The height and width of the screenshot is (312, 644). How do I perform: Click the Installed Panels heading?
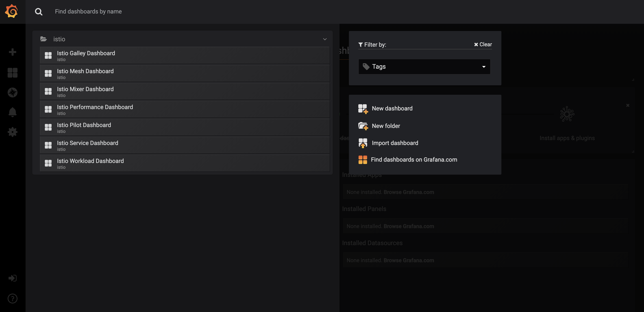click(x=364, y=209)
